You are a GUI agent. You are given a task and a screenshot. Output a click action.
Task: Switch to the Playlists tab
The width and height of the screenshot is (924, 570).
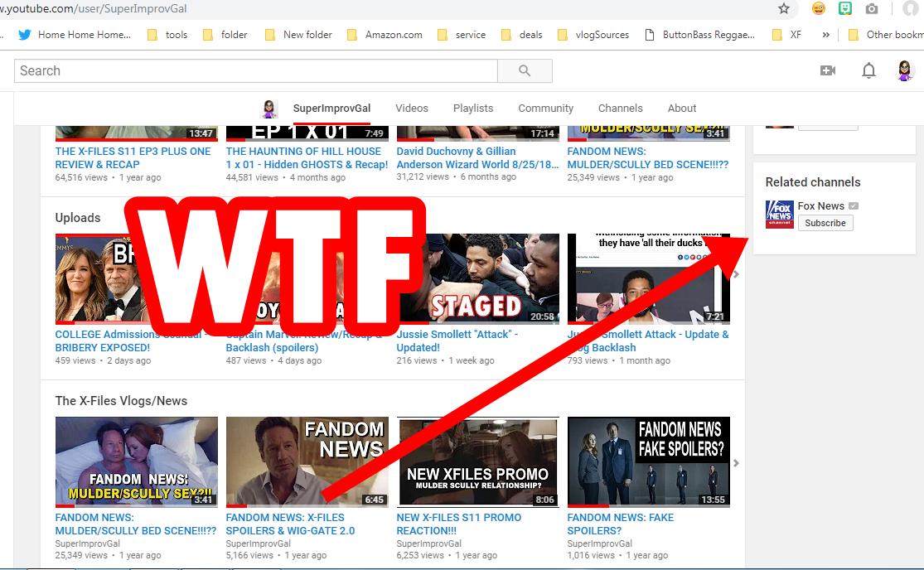(473, 109)
